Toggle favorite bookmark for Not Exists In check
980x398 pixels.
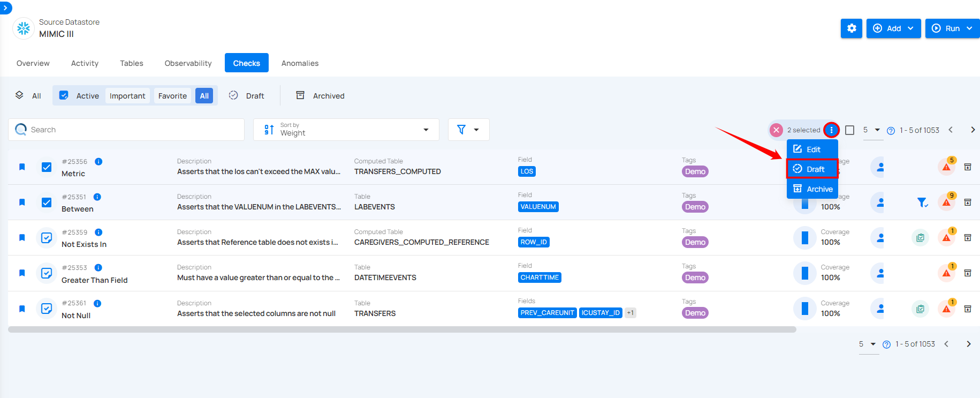[22, 238]
